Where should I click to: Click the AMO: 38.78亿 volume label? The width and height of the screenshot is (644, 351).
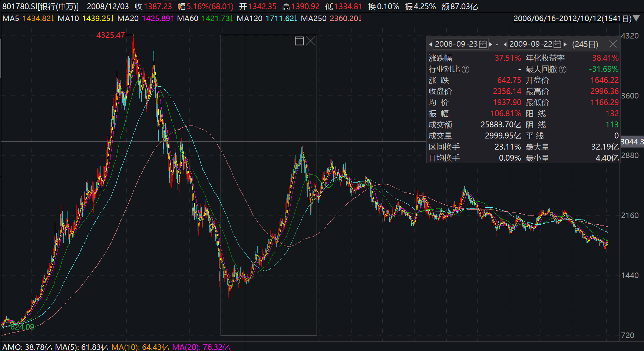click(x=27, y=347)
